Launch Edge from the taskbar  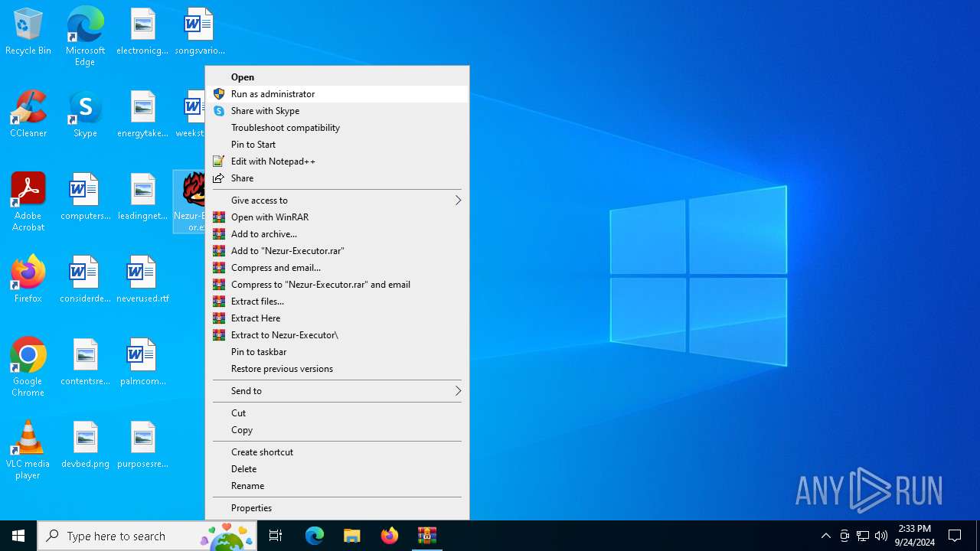315,536
